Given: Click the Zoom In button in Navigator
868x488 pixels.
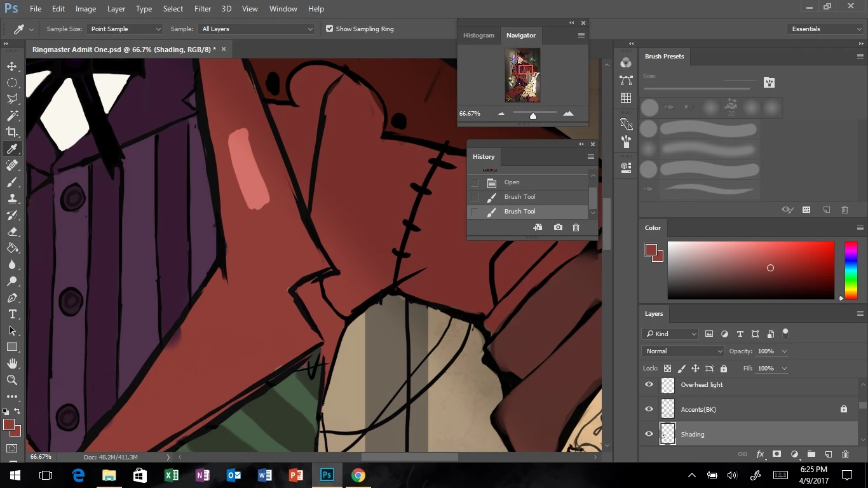Looking at the screenshot, I should (x=568, y=114).
